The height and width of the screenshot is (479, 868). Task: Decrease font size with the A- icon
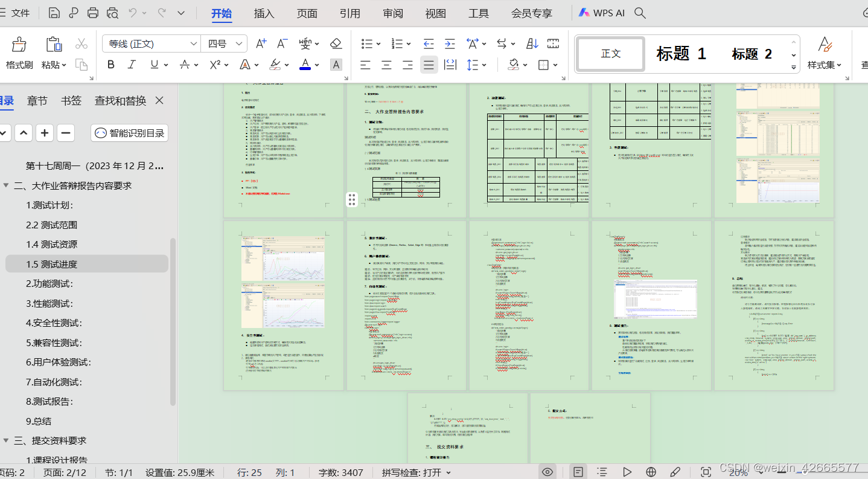click(x=282, y=43)
